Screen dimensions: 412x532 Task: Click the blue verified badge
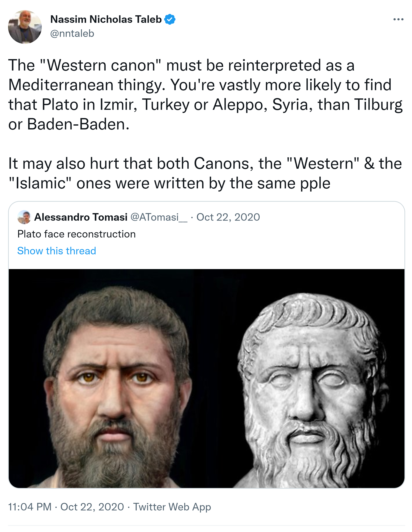coord(170,19)
